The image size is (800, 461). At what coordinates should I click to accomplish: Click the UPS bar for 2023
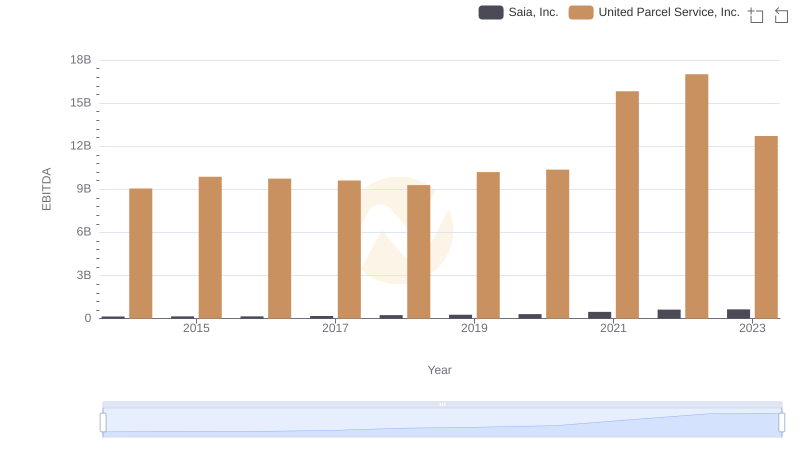[x=766, y=227]
